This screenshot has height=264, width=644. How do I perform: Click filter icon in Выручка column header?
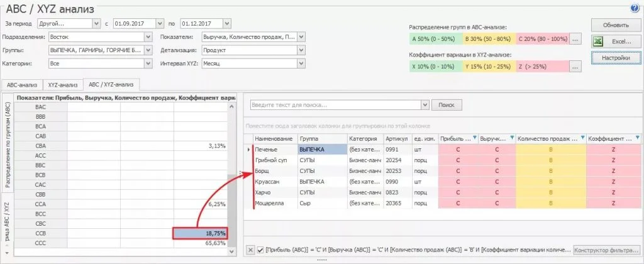coord(512,138)
